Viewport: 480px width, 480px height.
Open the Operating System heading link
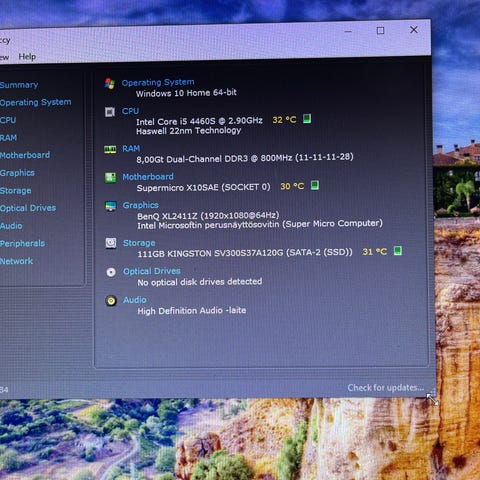158,82
